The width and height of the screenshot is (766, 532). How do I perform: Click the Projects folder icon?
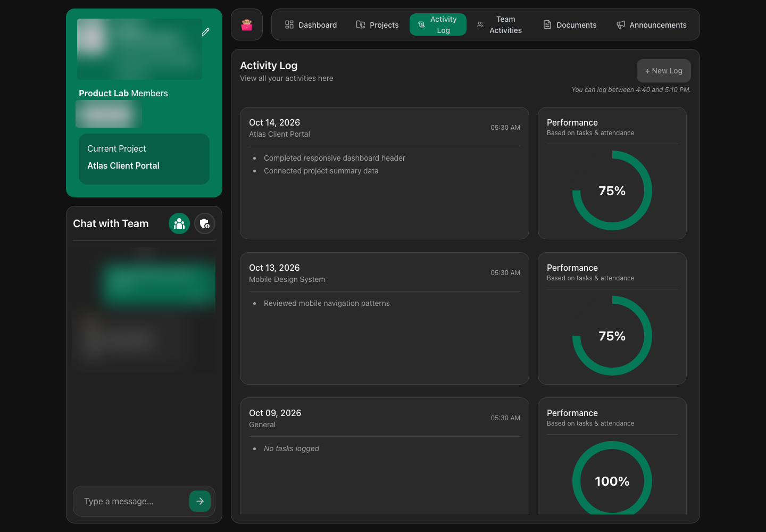click(361, 24)
